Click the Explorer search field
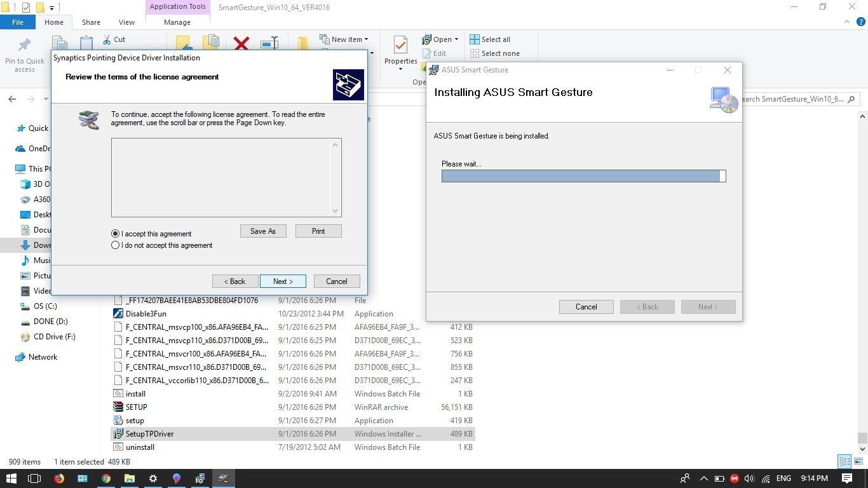Viewport: 868px width, 488px height. pos(795,99)
